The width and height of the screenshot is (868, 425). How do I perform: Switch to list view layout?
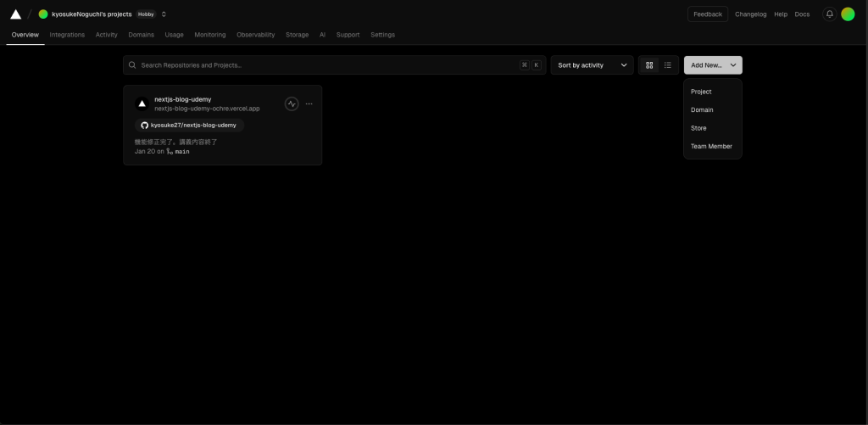point(668,65)
